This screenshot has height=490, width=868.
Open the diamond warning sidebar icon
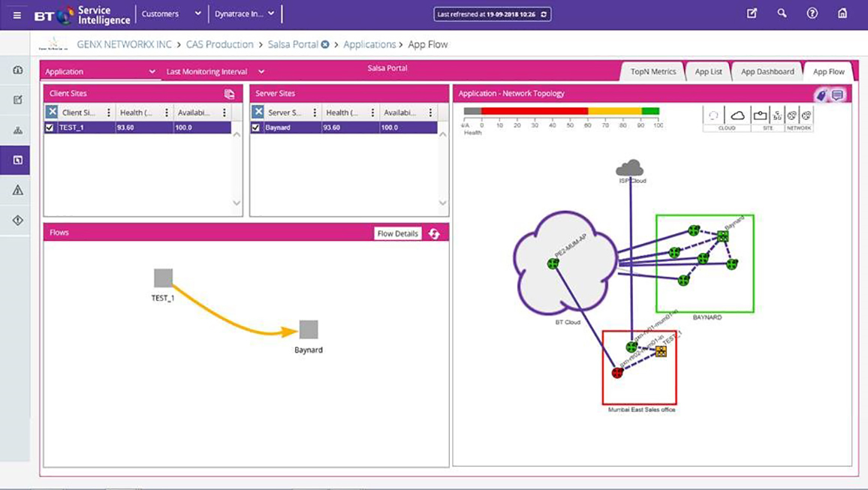18,220
